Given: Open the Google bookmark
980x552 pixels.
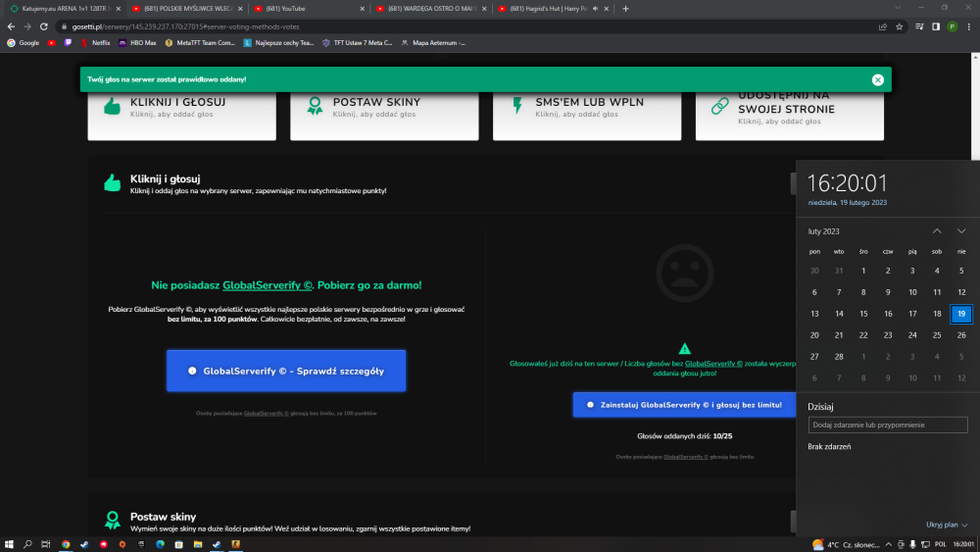Looking at the screenshot, I should point(24,43).
